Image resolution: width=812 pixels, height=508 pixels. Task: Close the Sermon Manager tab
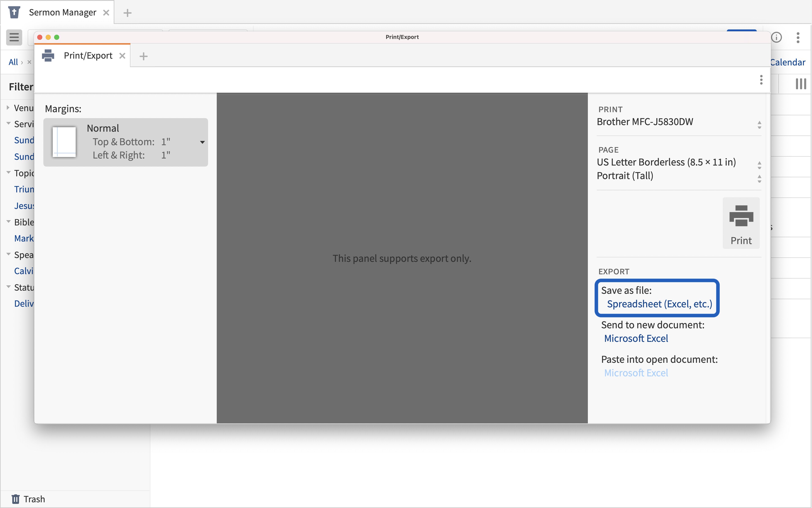106,13
